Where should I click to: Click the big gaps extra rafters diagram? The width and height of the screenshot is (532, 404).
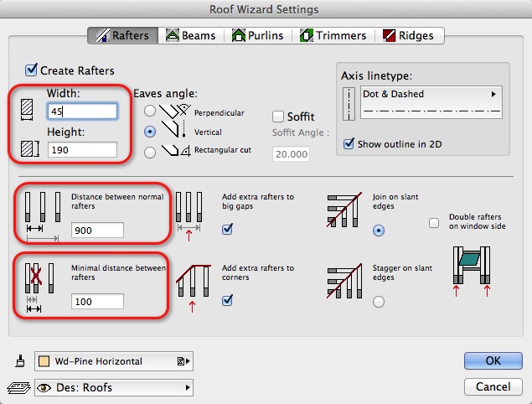coord(189,216)
